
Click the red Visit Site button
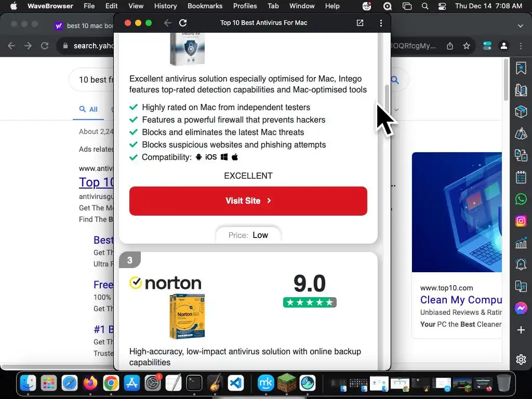click(248, 201)
